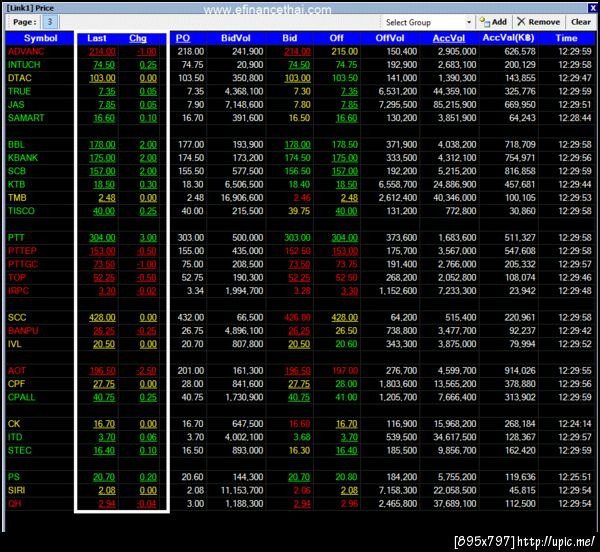This screenshot has height=552, width=600.
Task: Select the DTAC symbol
Action: 20,78
